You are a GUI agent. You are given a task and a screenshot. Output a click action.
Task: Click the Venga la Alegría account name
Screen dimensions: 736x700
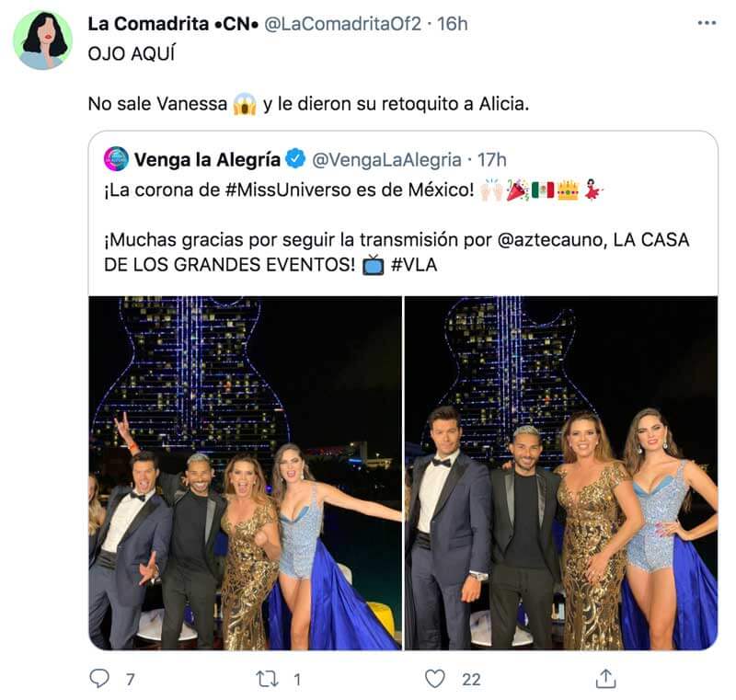pyautogui.click(x=207, y=160)
